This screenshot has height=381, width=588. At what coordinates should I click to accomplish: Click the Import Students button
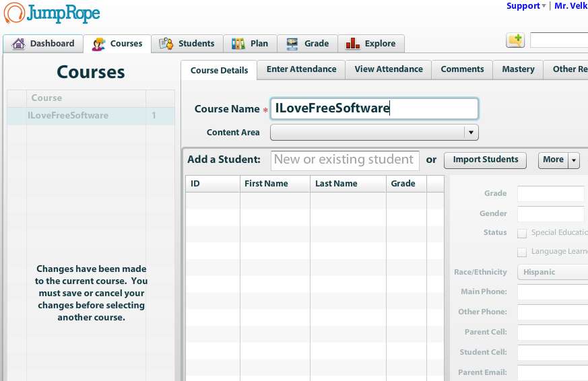(485, 160)
